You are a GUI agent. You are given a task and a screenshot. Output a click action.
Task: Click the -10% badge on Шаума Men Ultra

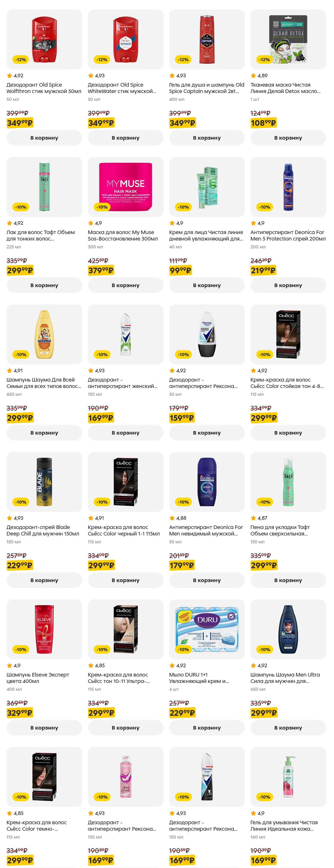264,649
